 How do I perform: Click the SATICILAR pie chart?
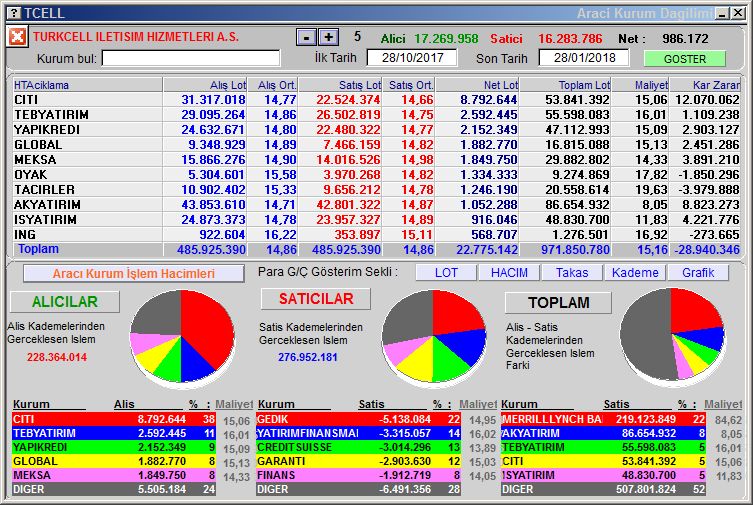tap(434, 337)
